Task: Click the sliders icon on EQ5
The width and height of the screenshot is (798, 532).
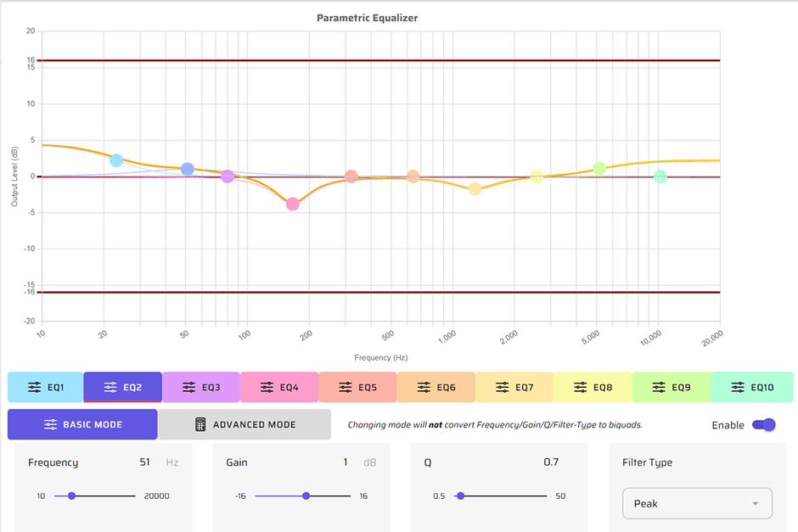Action: [346, 387]
